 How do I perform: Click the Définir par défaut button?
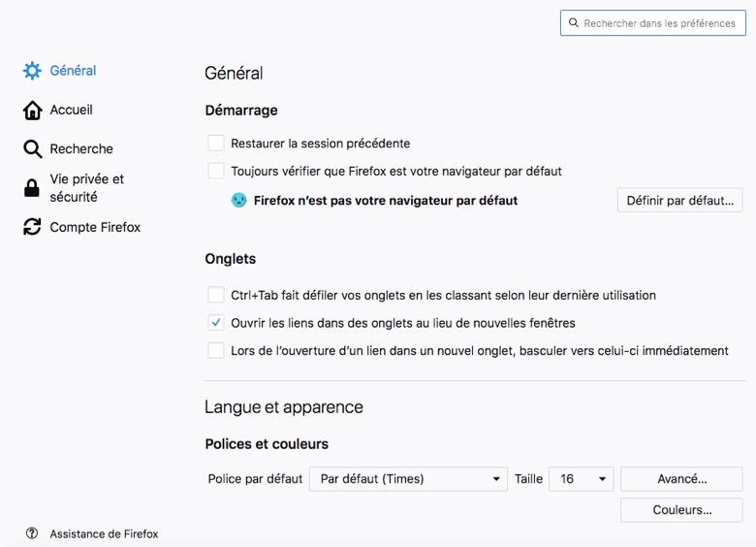click(679, 200)
